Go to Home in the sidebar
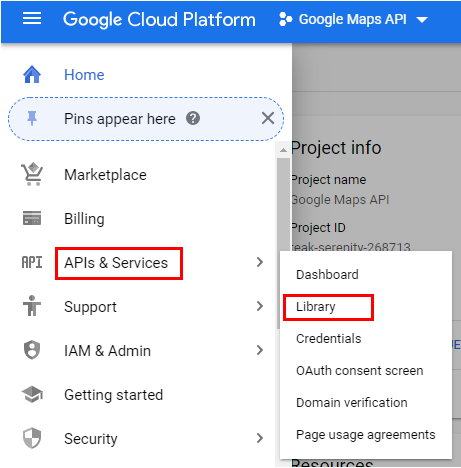461x468 pixels. (84, 75)
